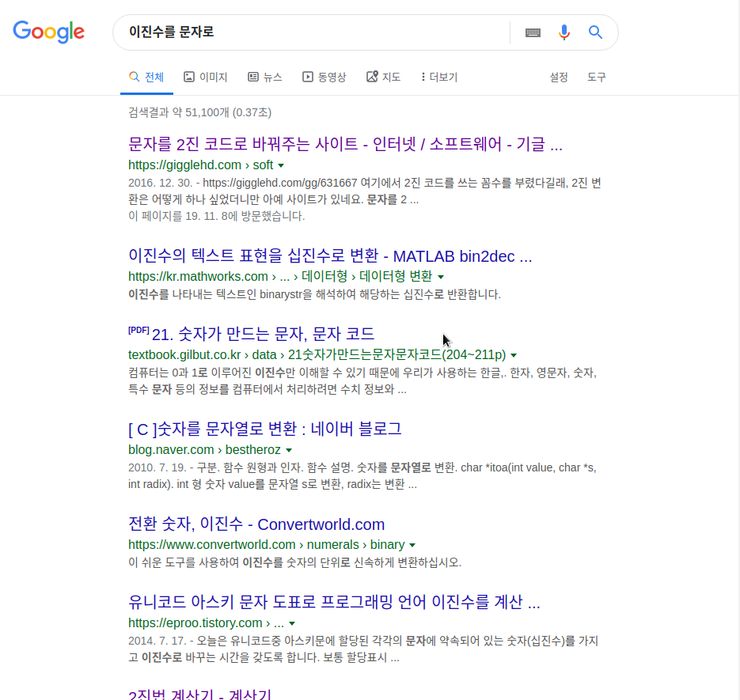
Task: Open 도구 search tools
Action: [597, 77]
